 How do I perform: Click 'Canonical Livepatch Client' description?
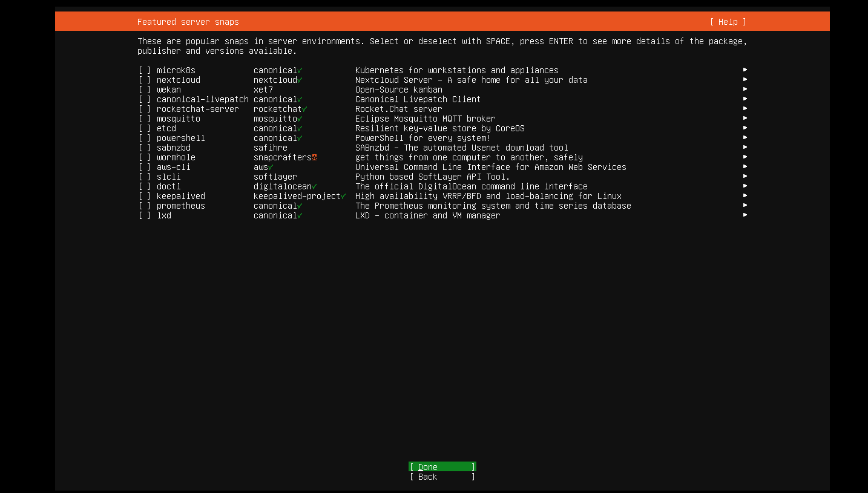click(418, 99)
